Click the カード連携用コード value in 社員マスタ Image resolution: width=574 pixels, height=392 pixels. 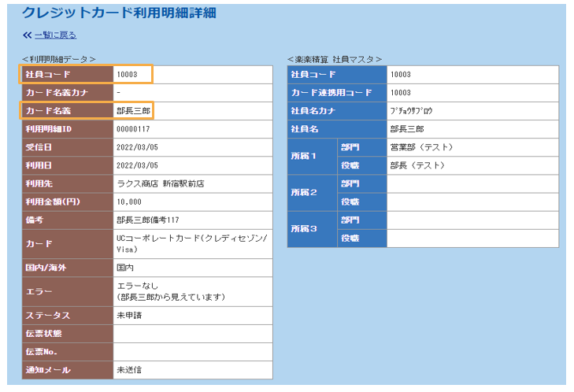[x=400, y=93]
